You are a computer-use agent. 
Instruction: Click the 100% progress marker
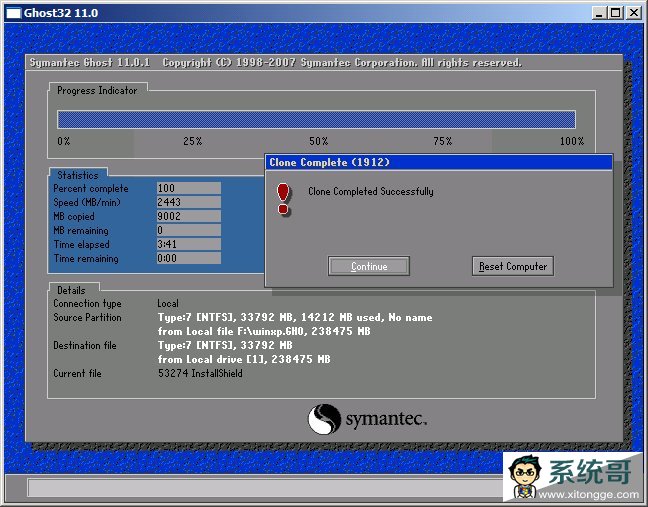click(572, 141)
